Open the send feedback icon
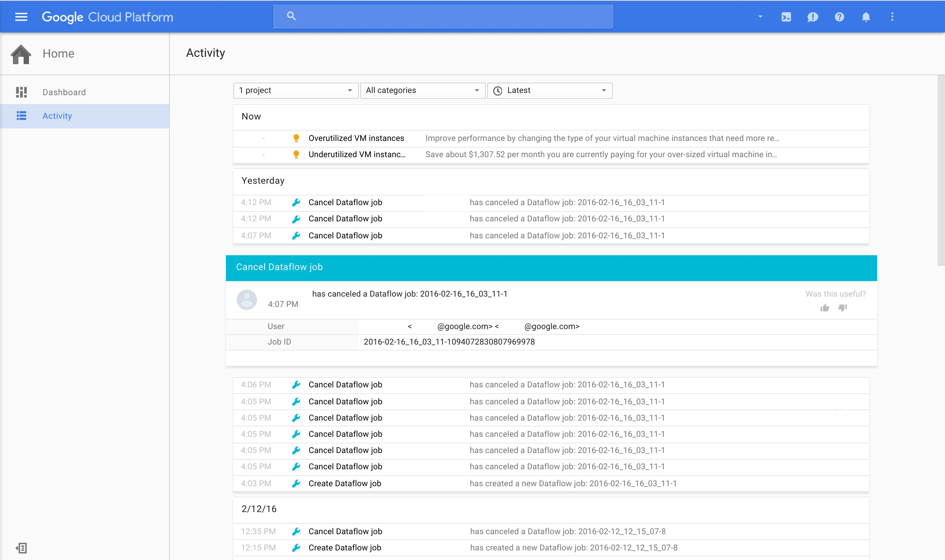 812,17
